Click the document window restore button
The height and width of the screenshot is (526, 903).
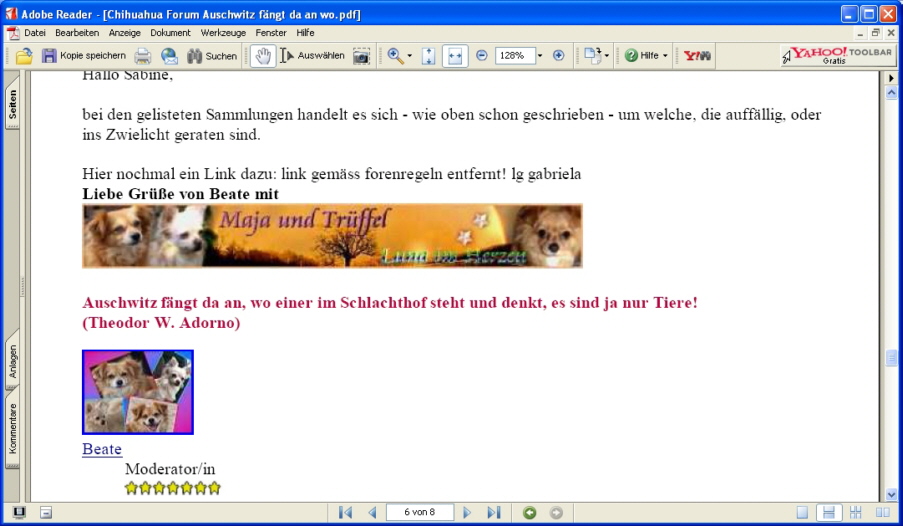[875, 33]
